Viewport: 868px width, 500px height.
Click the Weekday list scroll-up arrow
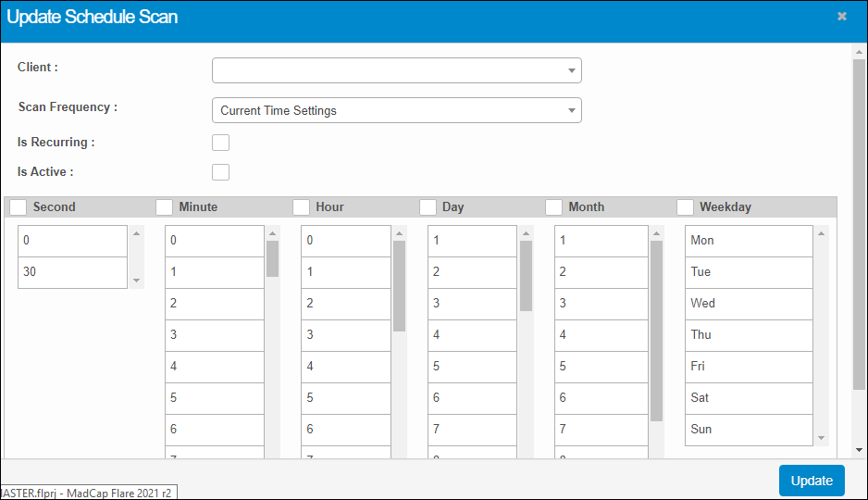[821, 233]
